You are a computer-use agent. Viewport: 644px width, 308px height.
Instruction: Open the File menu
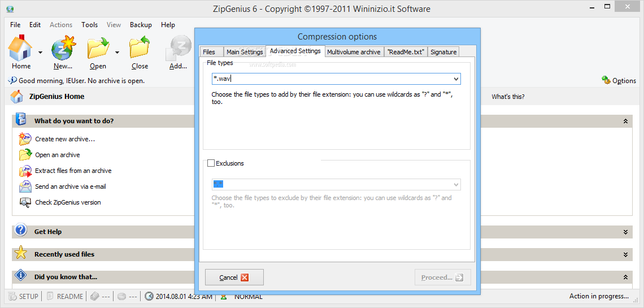pos(15,25)
